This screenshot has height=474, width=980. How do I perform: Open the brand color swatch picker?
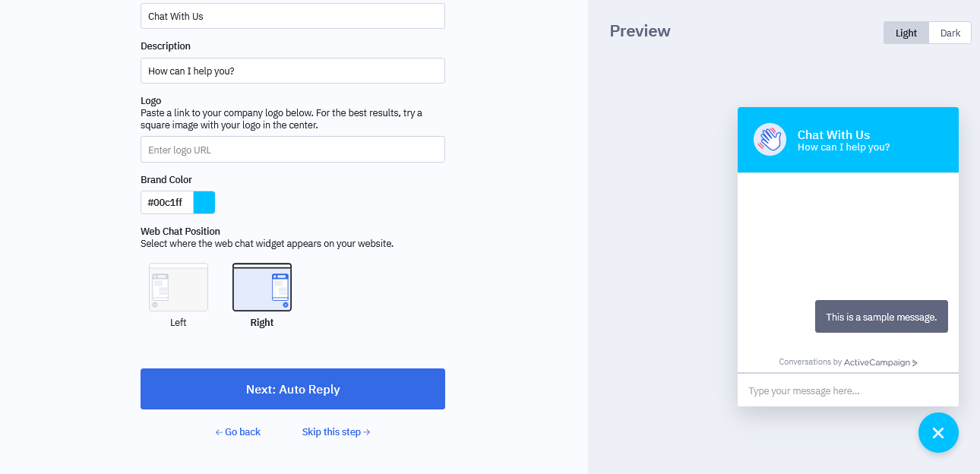tap(204, 202)
